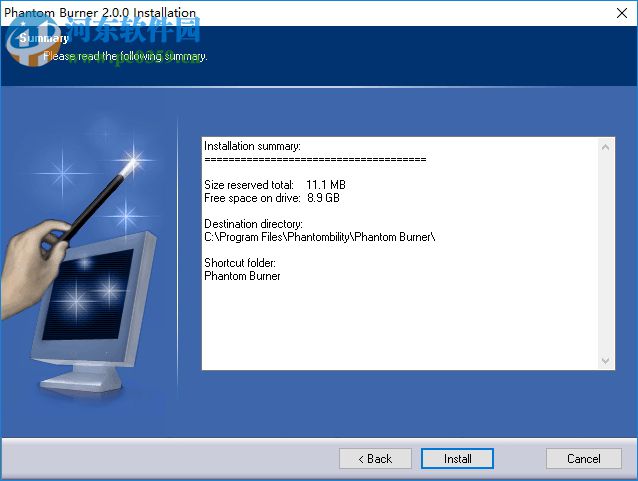The height and width of the screenshot is (481, 638).
Task: Click the 'Size reserved total: 11.1 MB' line
Action: (275, 185)
